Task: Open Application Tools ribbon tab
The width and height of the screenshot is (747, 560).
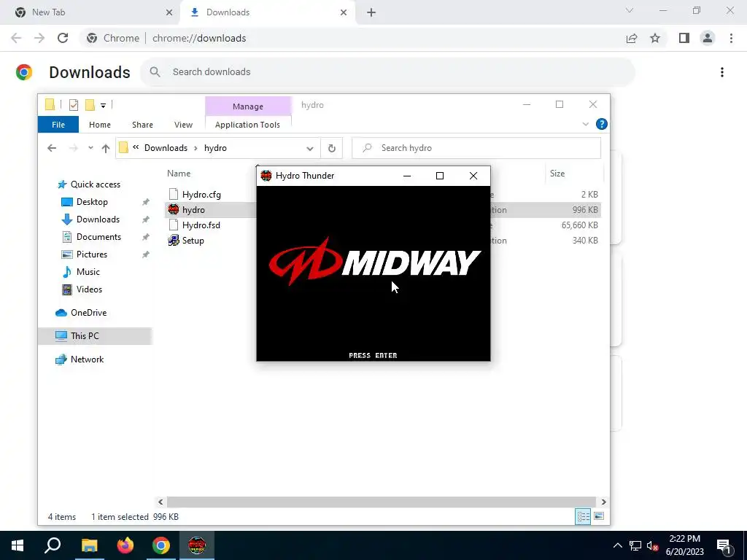Action: tap(247, 125)
